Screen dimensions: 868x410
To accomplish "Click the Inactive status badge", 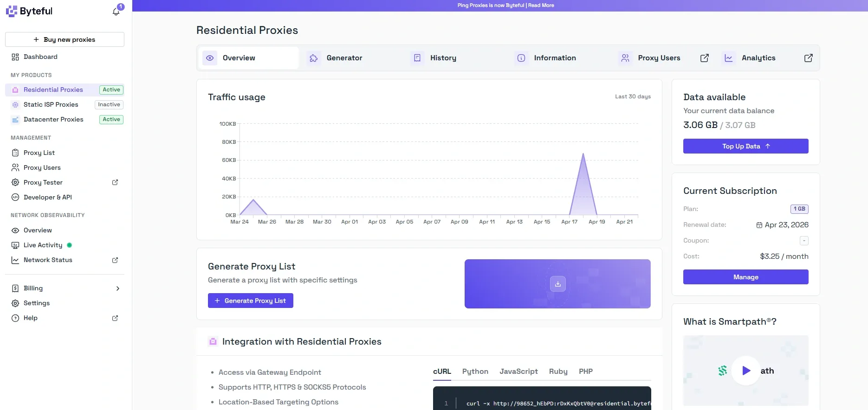I will 109,105.
